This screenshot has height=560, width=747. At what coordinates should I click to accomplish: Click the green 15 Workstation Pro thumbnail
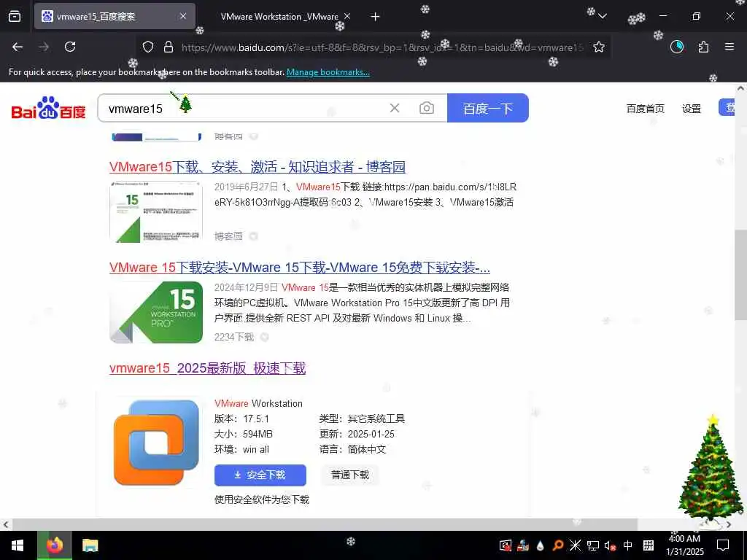point(156,312)
